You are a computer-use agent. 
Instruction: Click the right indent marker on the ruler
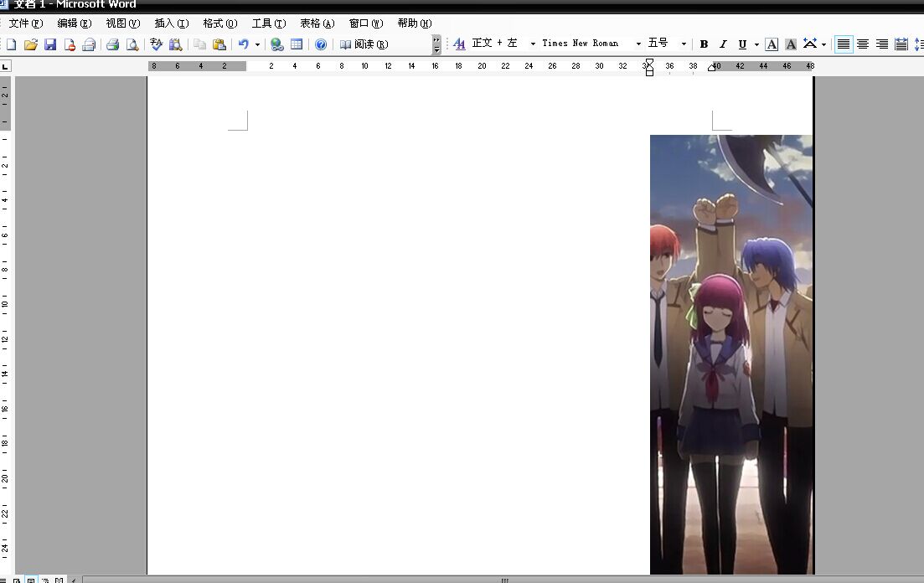pos(711,68)
